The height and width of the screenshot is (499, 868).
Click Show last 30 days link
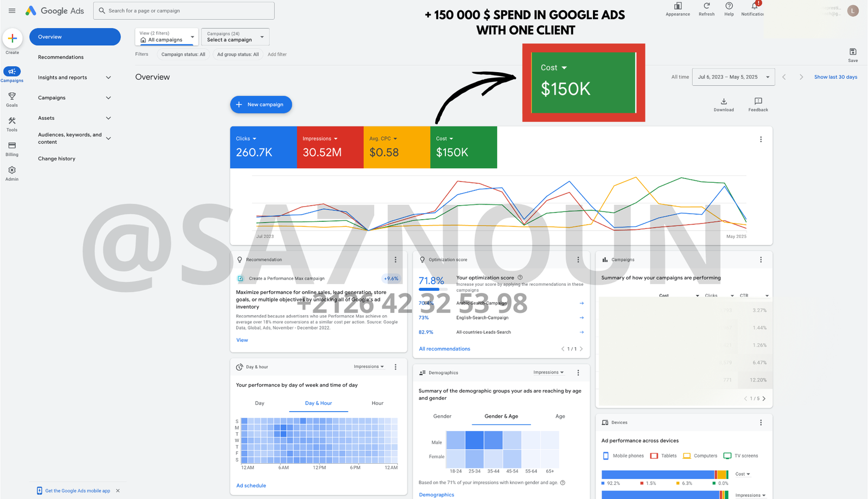(x=835, y=77)
